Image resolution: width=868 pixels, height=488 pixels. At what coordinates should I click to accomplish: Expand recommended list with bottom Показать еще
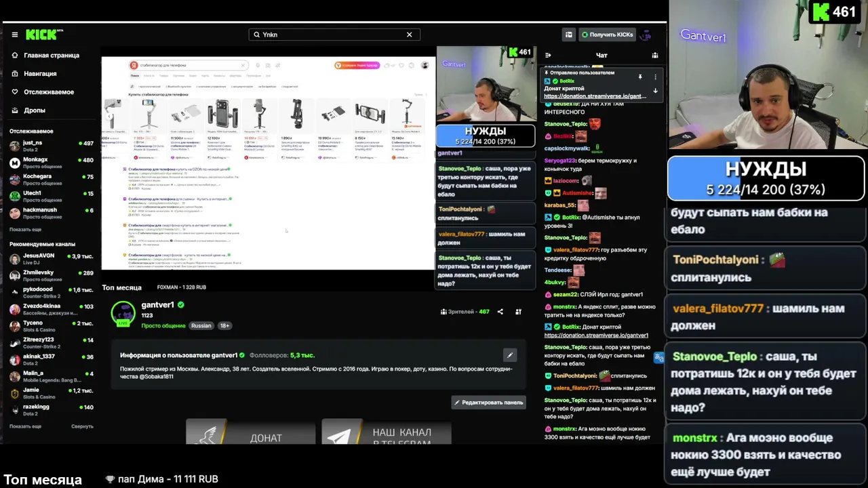(x=25, y=426)
